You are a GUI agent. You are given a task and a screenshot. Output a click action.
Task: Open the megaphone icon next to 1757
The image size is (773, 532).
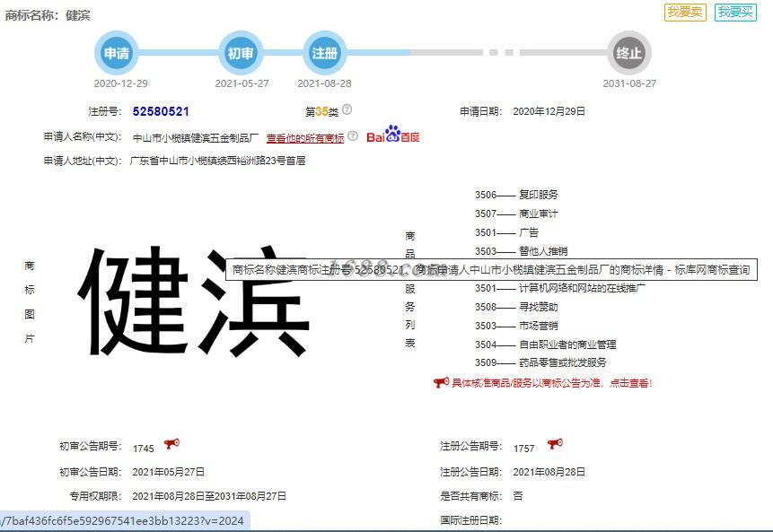pyautogui.click(x=555, y=444)
